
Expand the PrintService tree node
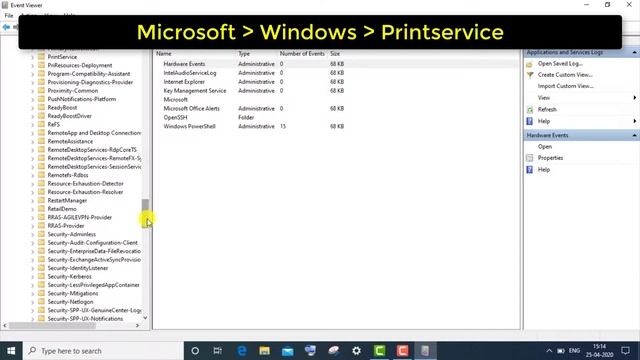33,57
